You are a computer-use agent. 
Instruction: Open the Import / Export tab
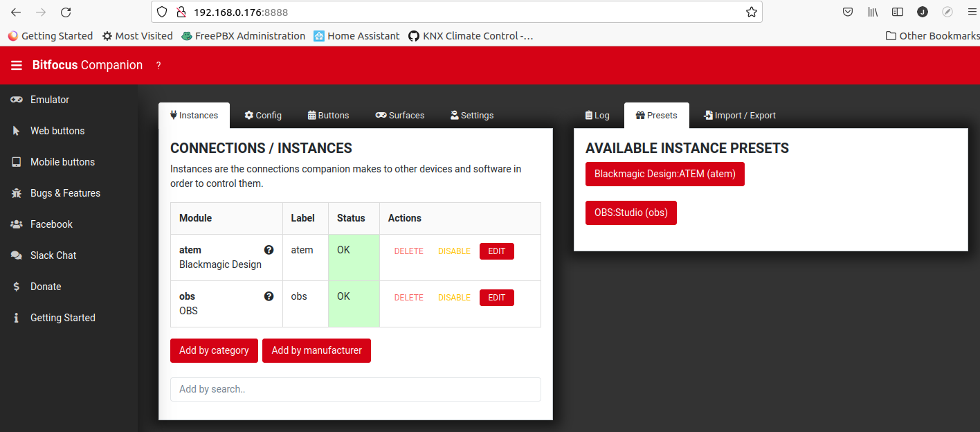click(740, 116)
